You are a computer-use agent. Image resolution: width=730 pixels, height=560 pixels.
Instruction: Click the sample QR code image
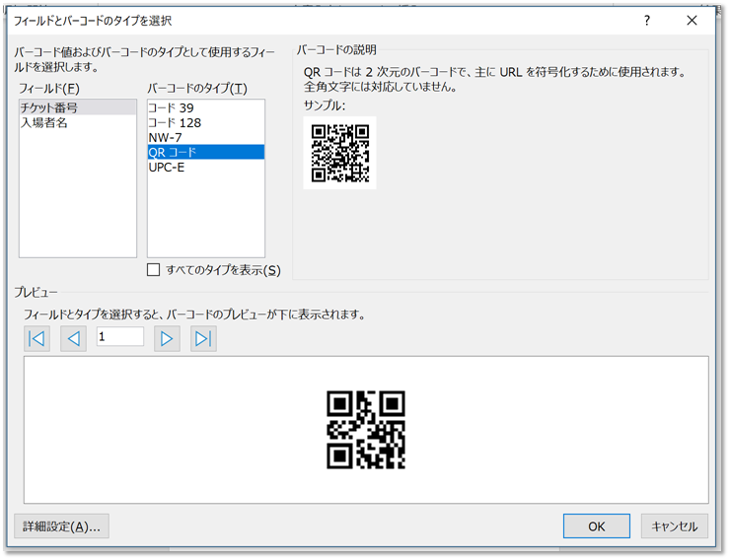pyautogui.click(x=340, y=153)
